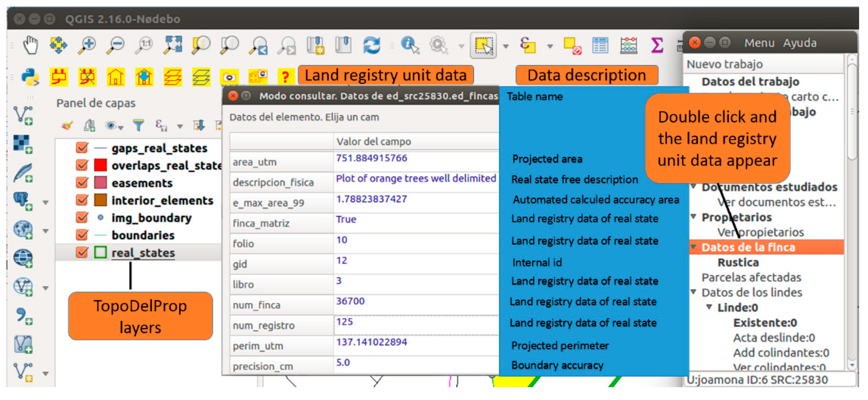Open the attribute table icon

pos(600,45)
